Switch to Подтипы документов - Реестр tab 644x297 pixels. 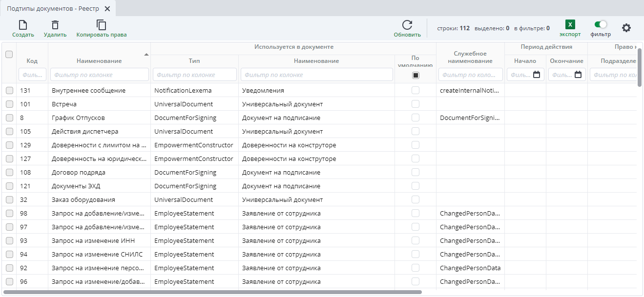(x=53, y=9)
